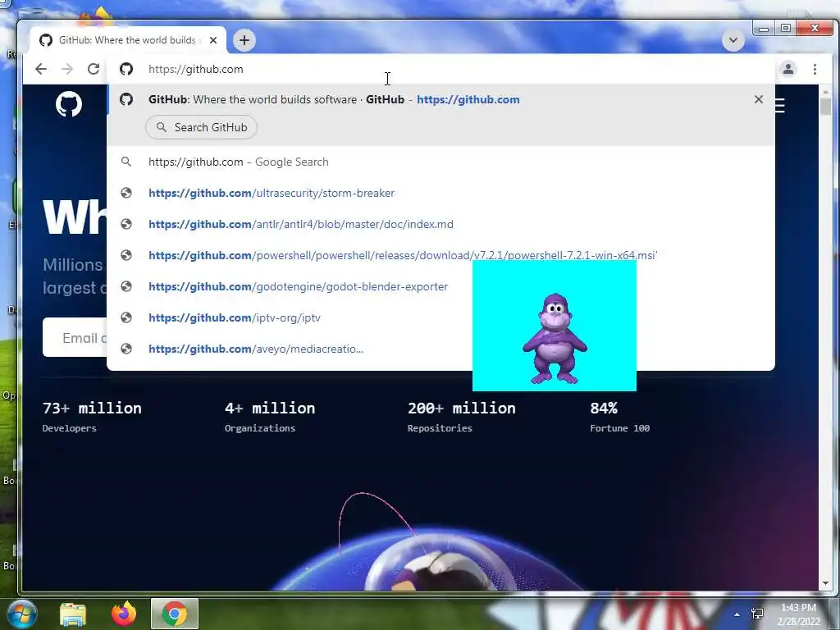Click the magnifier icon of Google Search row

(126, 162)
